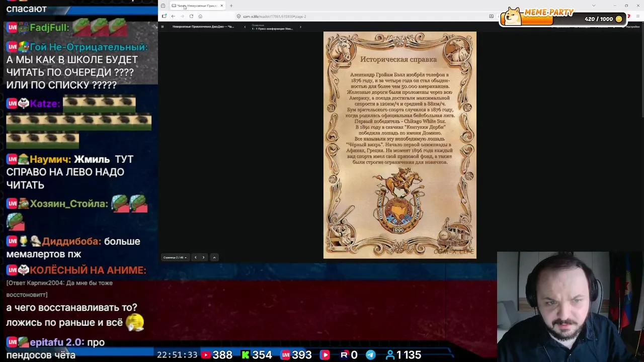Expand the 'Страница 2 / 46' page selector
This screenshot has height=362, width=644.
pos(175,257)
